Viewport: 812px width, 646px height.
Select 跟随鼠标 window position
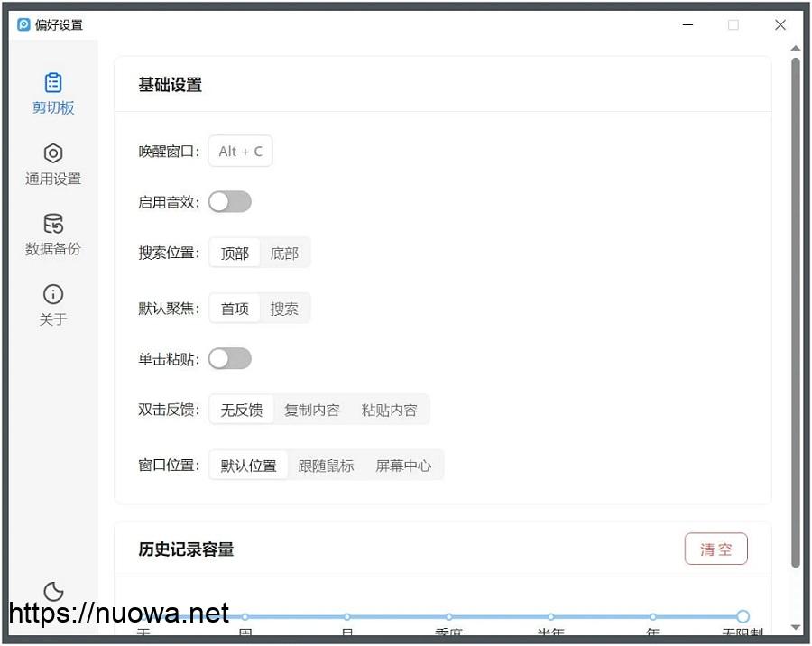pos(326,466)
